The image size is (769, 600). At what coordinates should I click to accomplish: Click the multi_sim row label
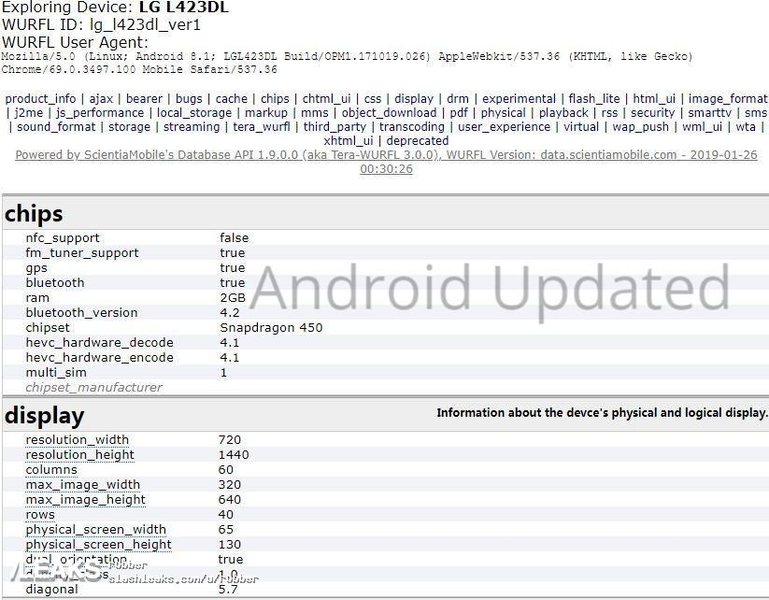point(56,373)
